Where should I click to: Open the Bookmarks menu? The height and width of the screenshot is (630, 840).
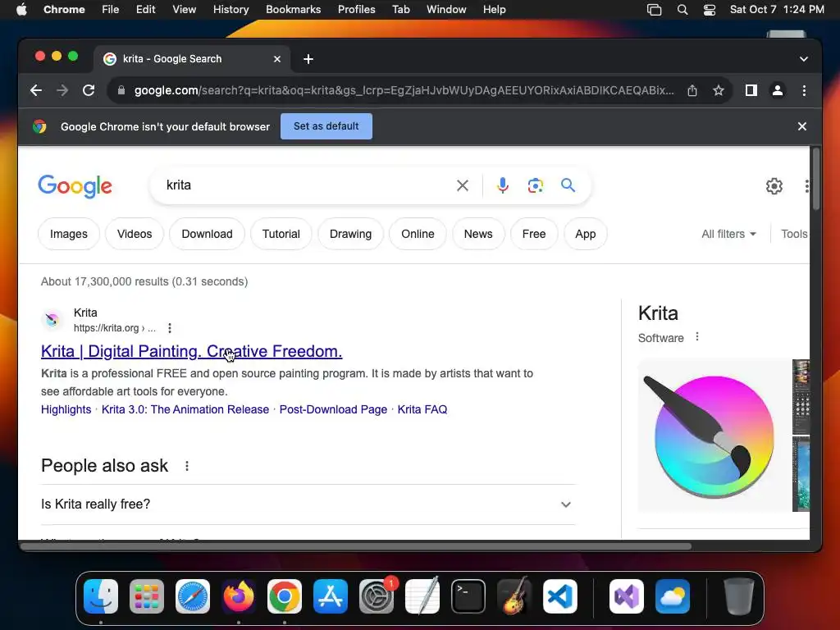coord(293,10)
